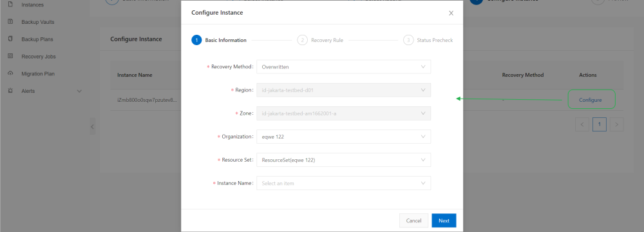Image resolution: width=644 pixels, height=232 pixels.
Task: Click the Actions column header
Action: click(588, 75)
